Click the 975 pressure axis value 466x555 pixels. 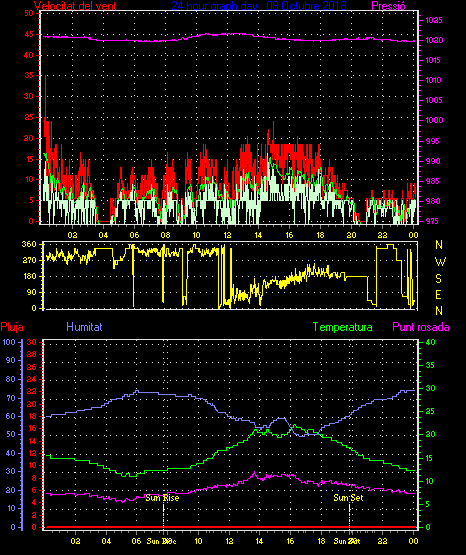tap(432, 221)
